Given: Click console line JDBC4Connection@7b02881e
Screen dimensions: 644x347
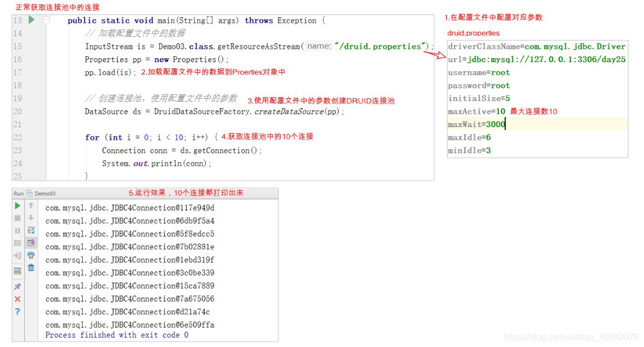Looking at the screenshot, I should (130, 247).
